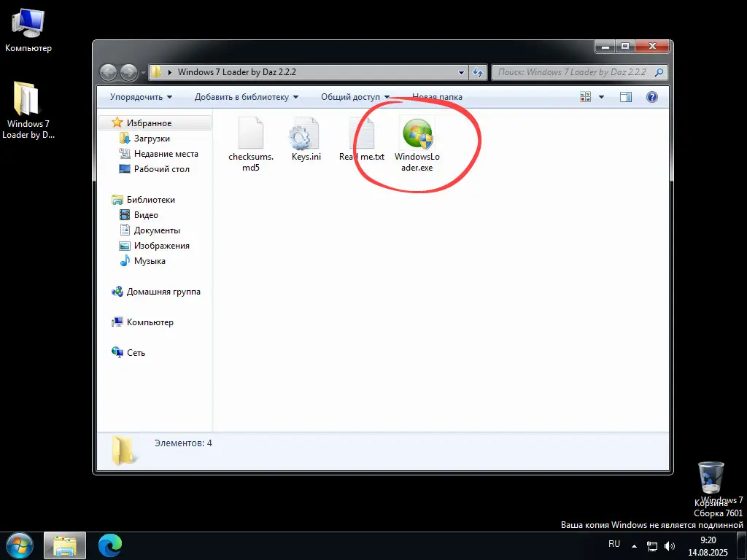Screen dimensions: 747x560
Task: Navigate back with the back arrow
Action: coord(108,72)
